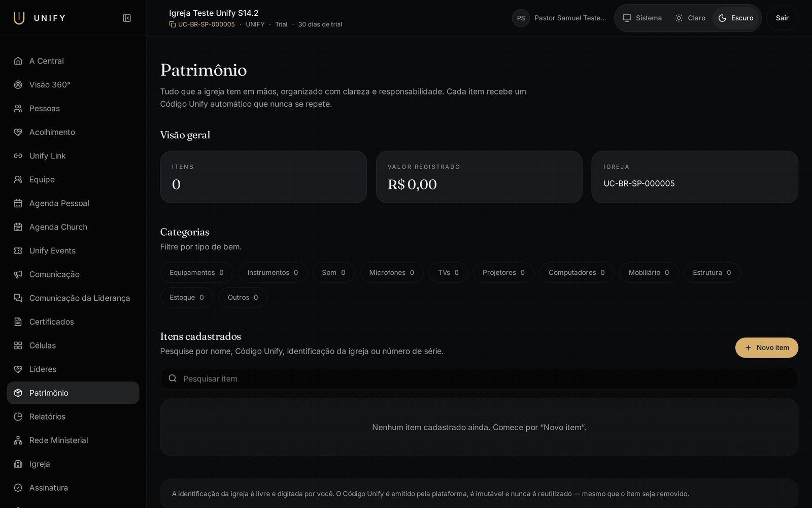Screen dimensions: 812x508
Task: Switch theme to Sistema
Action: click(642, 18)
